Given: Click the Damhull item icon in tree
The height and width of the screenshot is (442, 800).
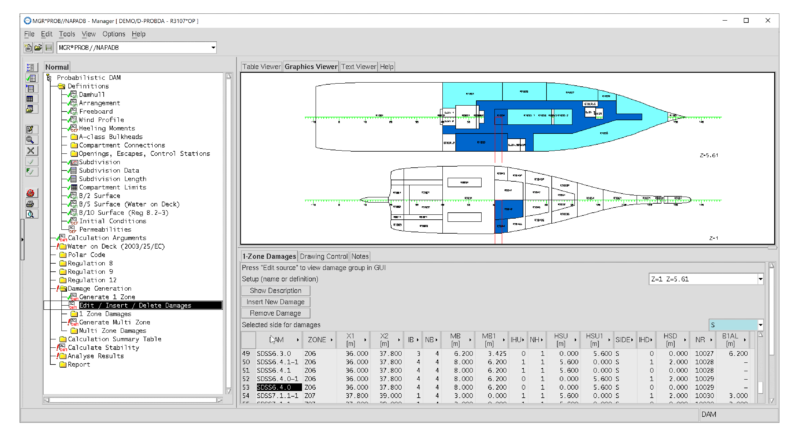Looking at the screenshot, I should click(72, 94).
